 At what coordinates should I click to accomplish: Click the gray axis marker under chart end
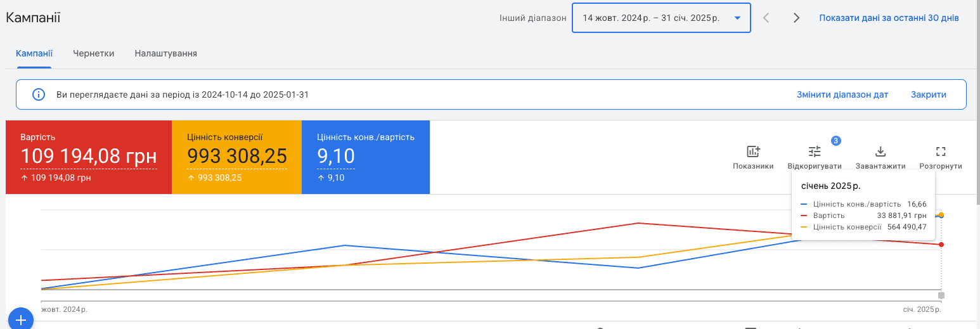941,295
